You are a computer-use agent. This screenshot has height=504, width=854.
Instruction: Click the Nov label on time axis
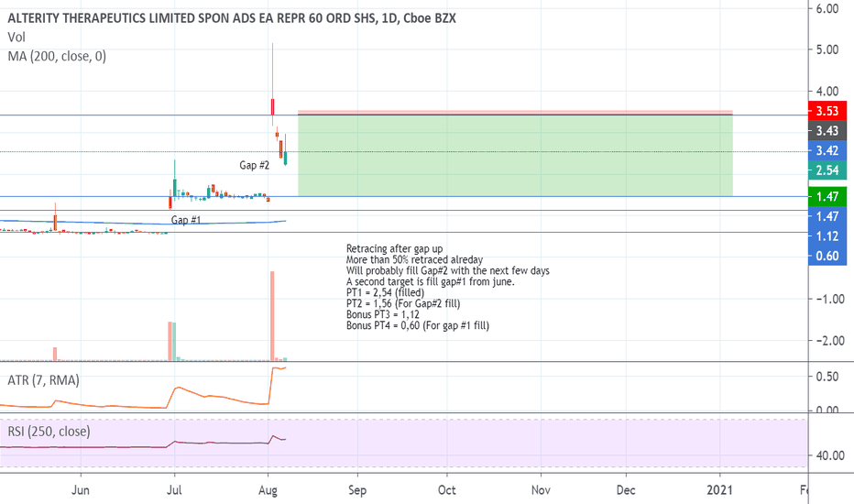(x=541, y=490)
